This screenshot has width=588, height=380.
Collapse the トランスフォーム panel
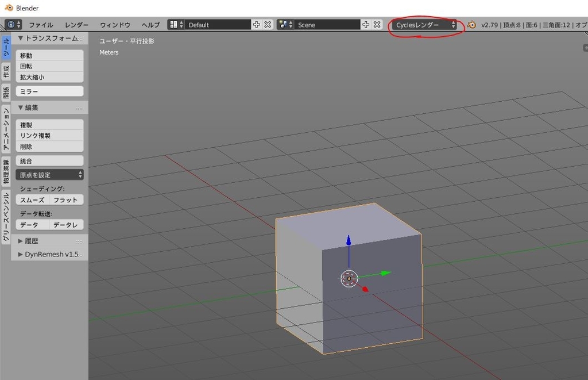pos(21,39)
